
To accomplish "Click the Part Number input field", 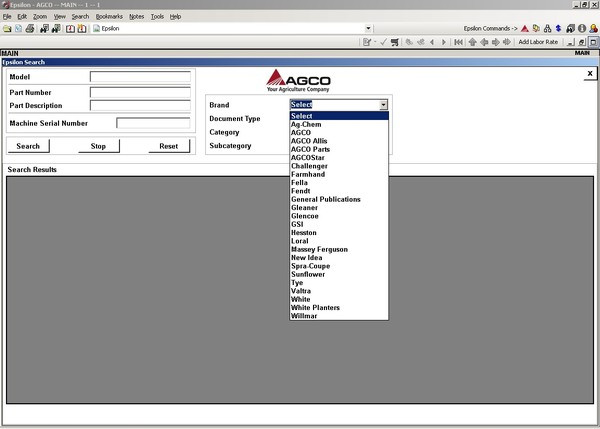I will point(140,91).
